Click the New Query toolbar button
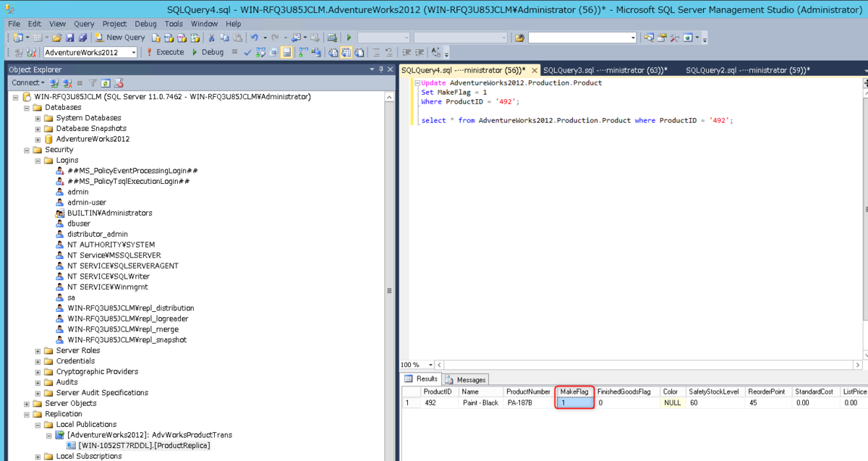This screenshot has height=461, width=868. [x=119, y=38]
